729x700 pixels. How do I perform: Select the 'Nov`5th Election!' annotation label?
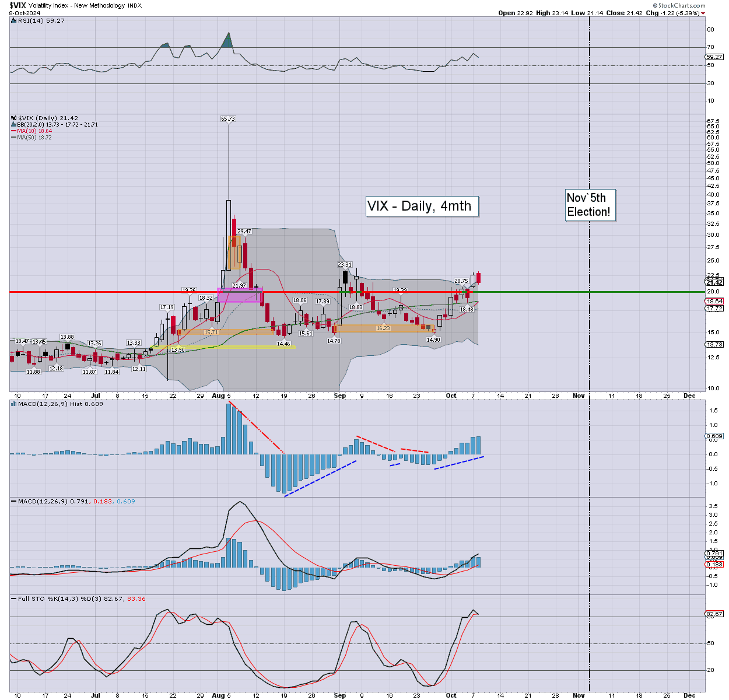(589, 205)
